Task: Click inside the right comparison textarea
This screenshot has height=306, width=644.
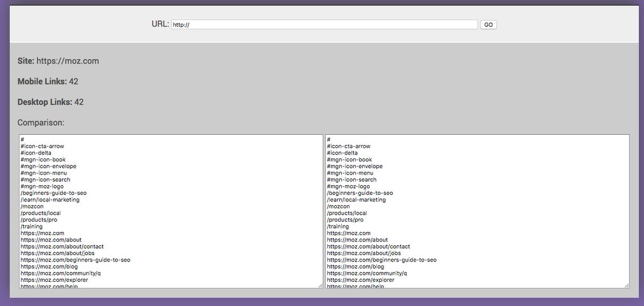Action: 478,211
